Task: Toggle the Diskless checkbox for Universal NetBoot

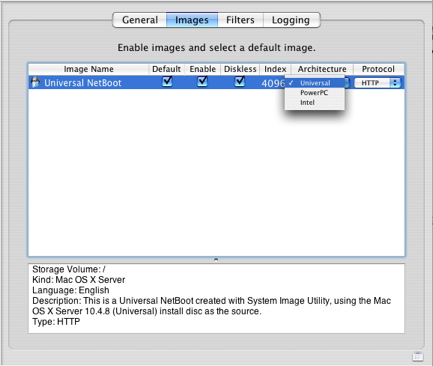Action: click(240, 81)
